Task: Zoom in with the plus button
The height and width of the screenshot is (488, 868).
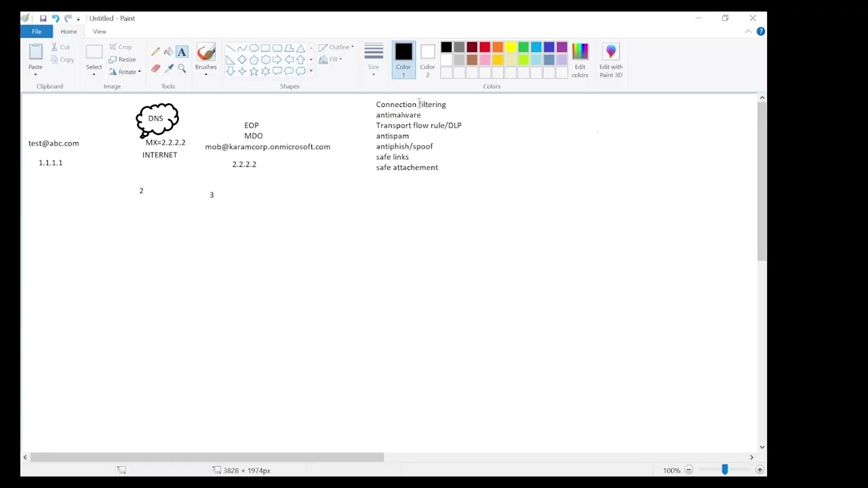Action: point(759,470)
